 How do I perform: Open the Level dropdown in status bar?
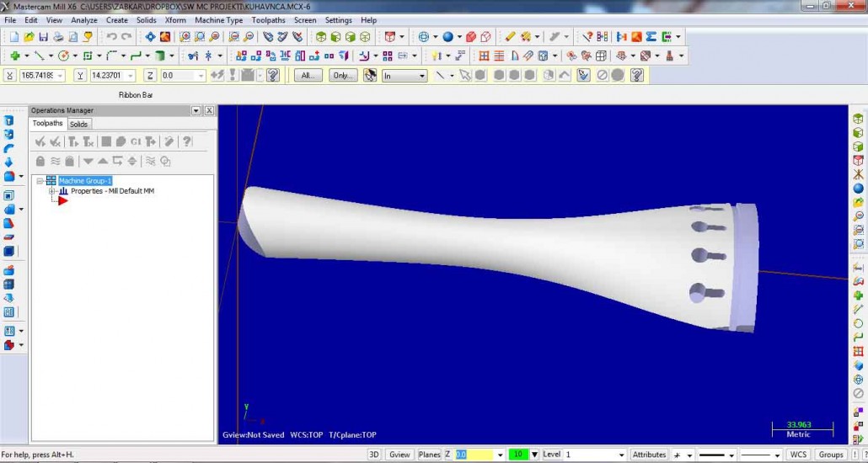tap(622, 455)
